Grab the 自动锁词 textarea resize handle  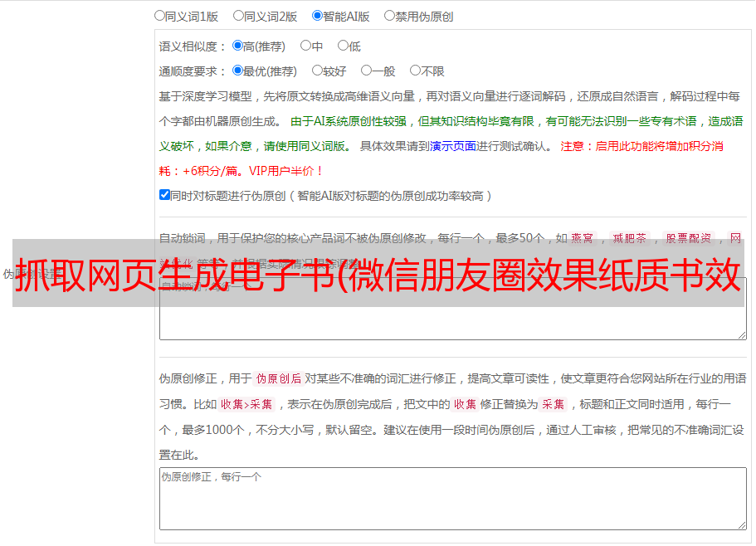click(742, 335)
